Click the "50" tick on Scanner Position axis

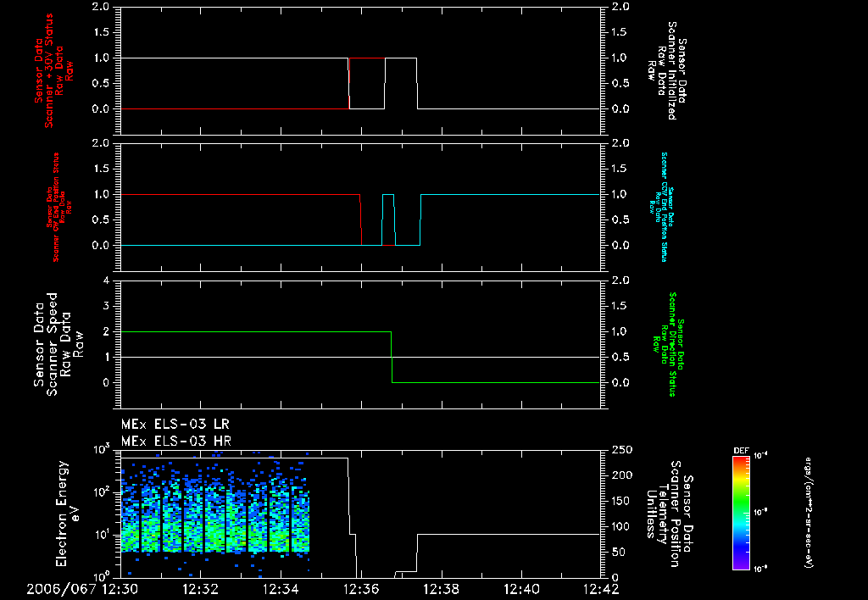pos(615,553)
